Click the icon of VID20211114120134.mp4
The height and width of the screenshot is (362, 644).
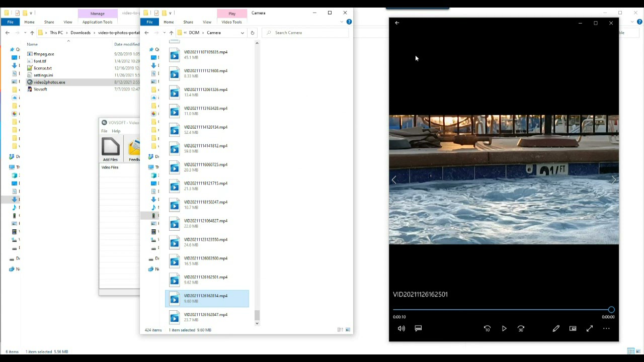(174, 130)
